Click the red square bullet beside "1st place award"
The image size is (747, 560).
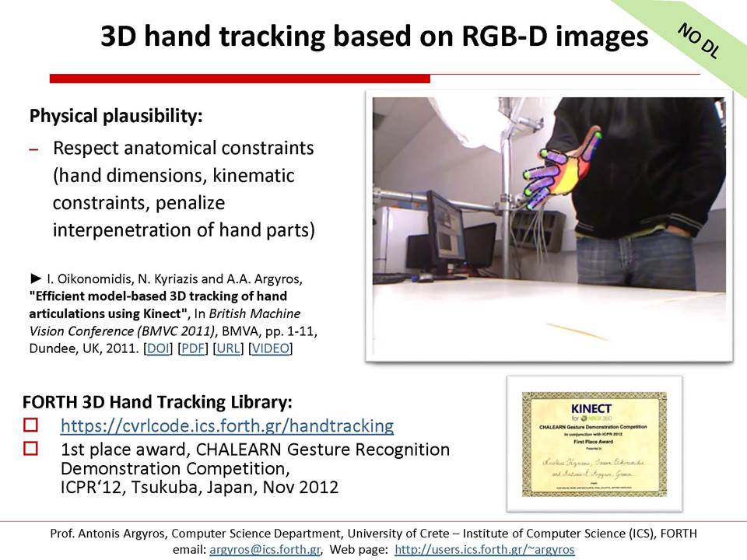pyautogui.click(x=30, y=449)
